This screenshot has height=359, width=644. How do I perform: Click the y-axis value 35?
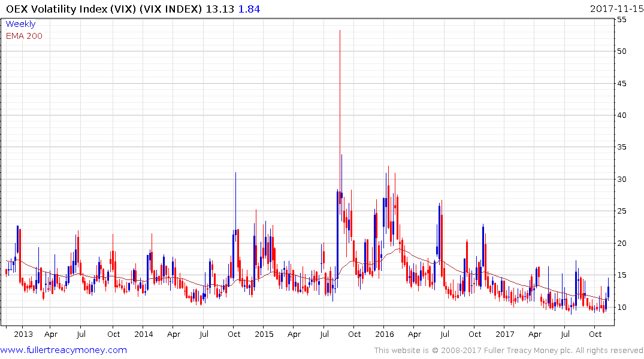tap(621, 147)
